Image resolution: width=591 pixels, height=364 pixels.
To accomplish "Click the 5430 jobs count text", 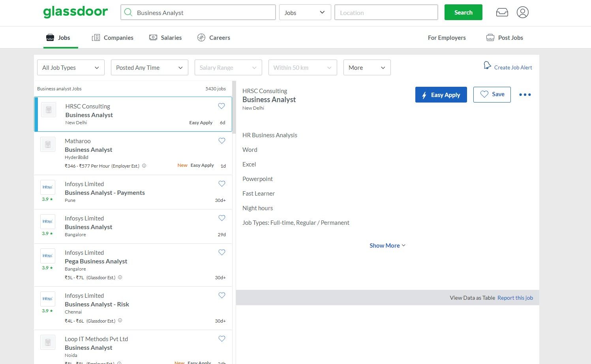I will (x=216, y=89).
